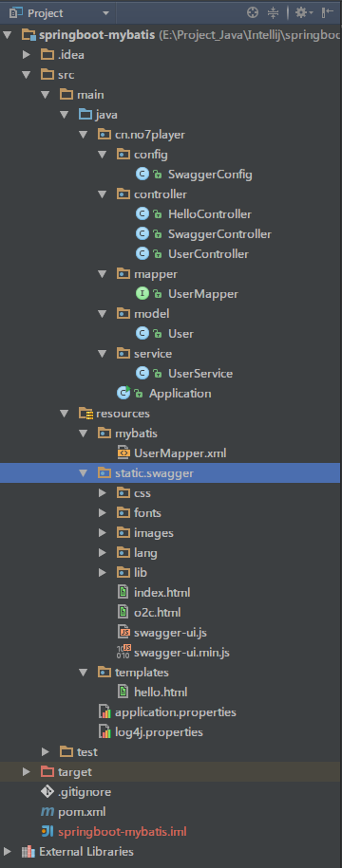Screen dimensions: 342x868
Task: Select the UserMapper.xml file name
Action: coord(180,453)
